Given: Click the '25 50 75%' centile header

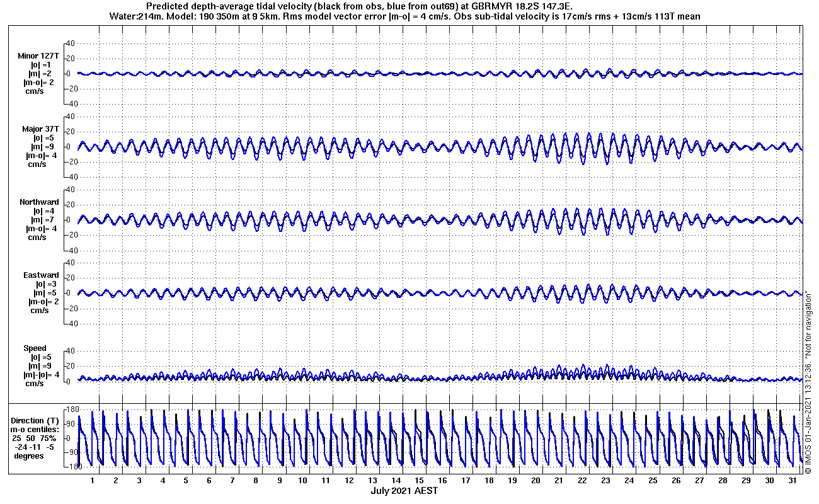Looking at the screenshot, I should pyautogui.click(x=34, y=438).
